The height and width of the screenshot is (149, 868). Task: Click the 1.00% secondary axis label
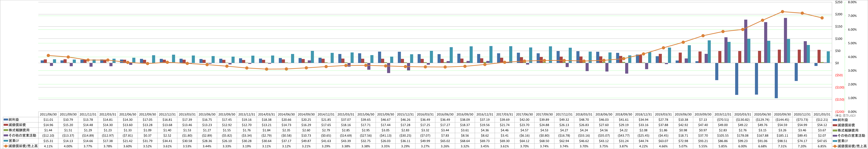point(852,98)
